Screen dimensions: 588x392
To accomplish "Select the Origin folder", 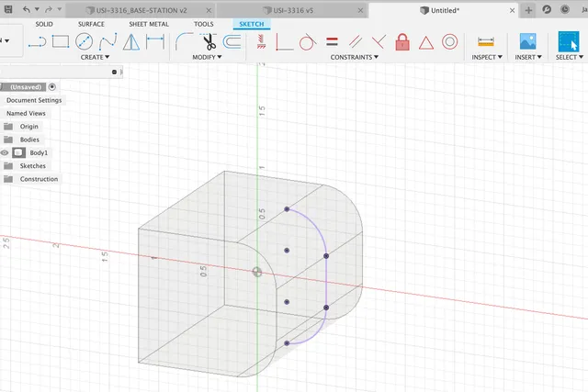I will pos(28,127).
